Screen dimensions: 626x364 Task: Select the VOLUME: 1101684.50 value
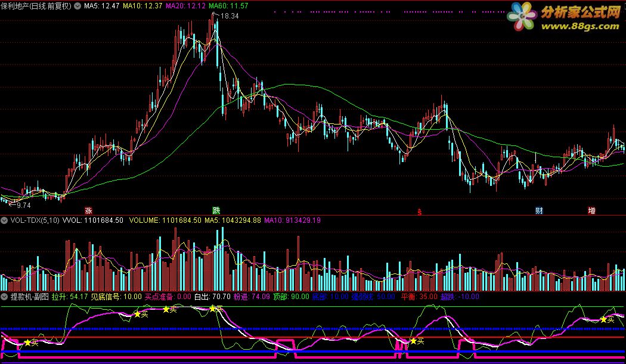click(x=165, y=220)
